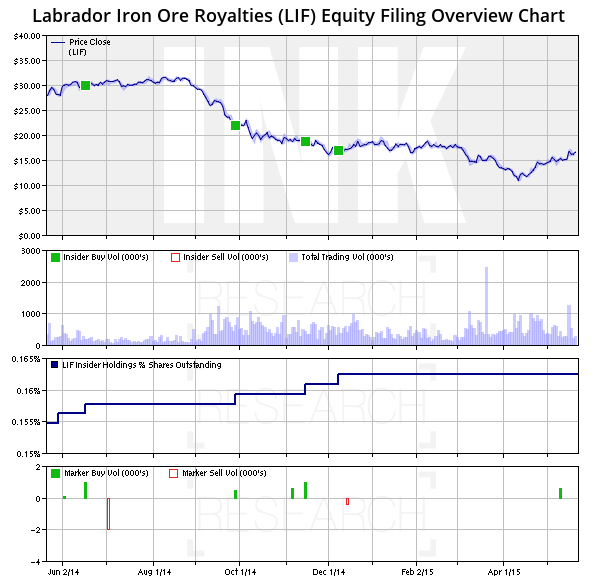The image size is (595, 580).
Task: Click the $20.00 price axis label
Action: click(x=27, y=136)
